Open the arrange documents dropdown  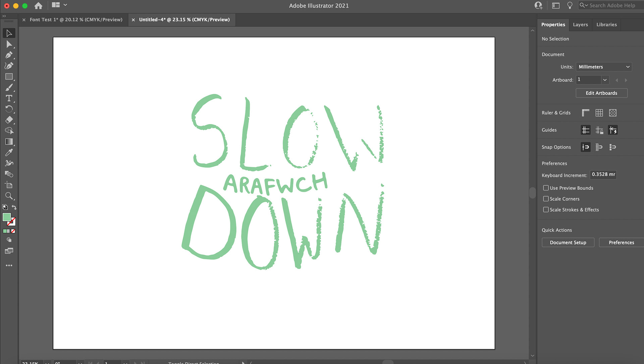[x=59, y=5]
